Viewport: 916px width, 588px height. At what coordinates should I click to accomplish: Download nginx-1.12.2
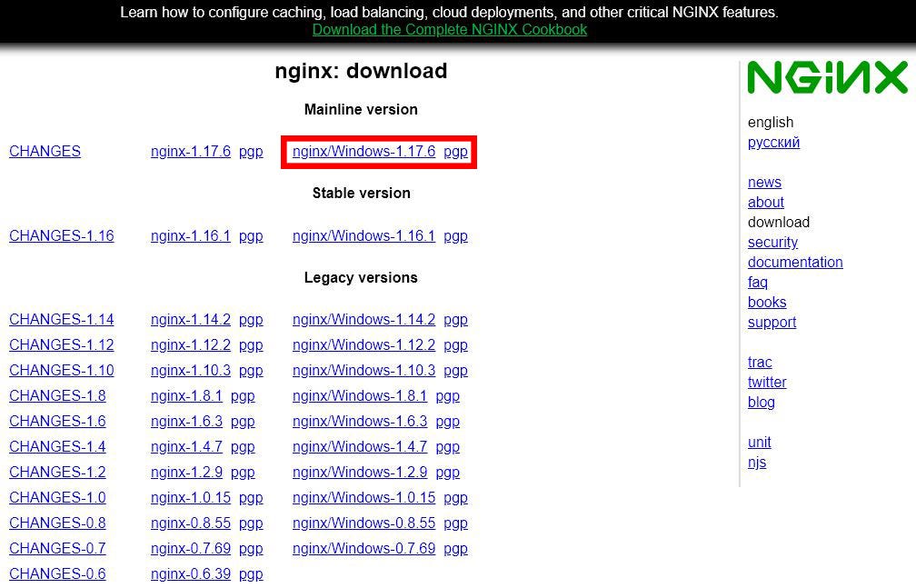(191, 344)
